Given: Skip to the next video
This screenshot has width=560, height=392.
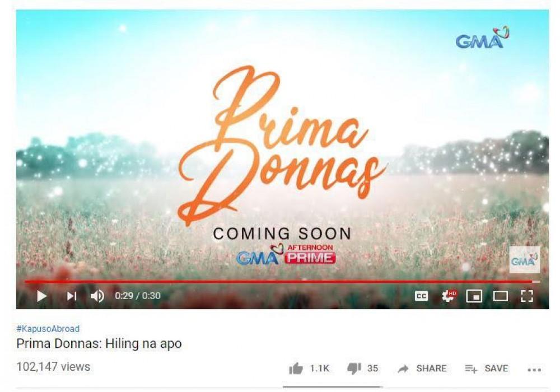Looking at the screenshot, I should 72,296.
